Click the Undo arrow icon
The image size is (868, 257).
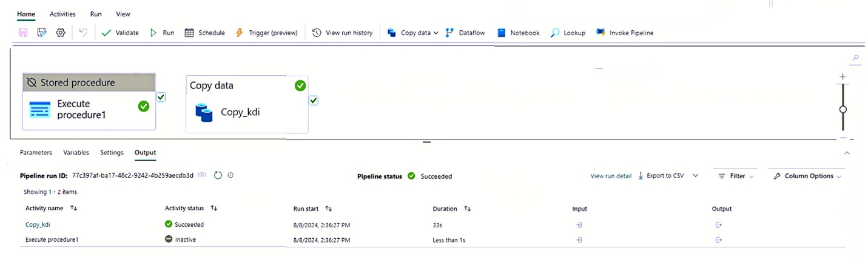click(83, 33)
